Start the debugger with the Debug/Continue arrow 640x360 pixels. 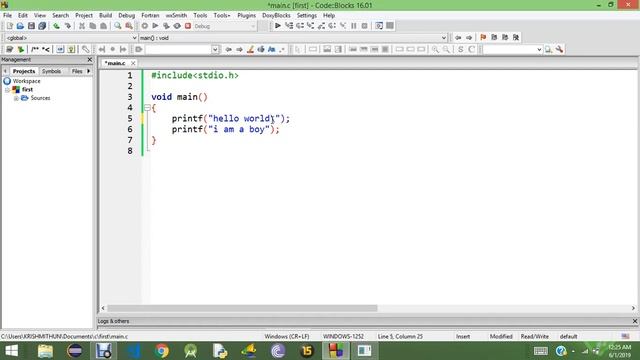click(x=278, y=26)
